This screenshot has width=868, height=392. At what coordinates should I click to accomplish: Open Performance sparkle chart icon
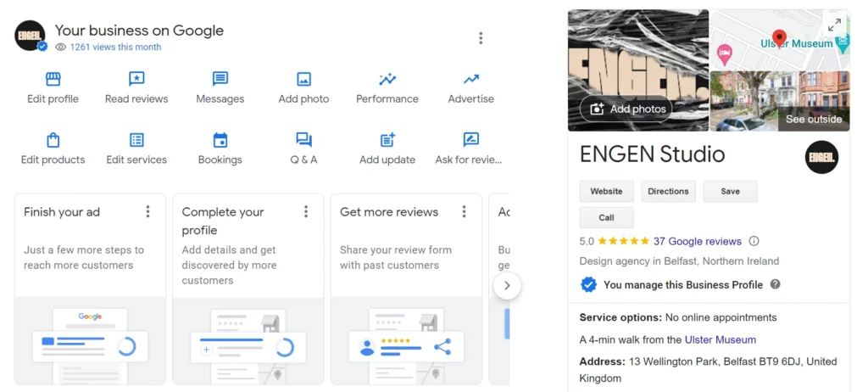point(387,79)
